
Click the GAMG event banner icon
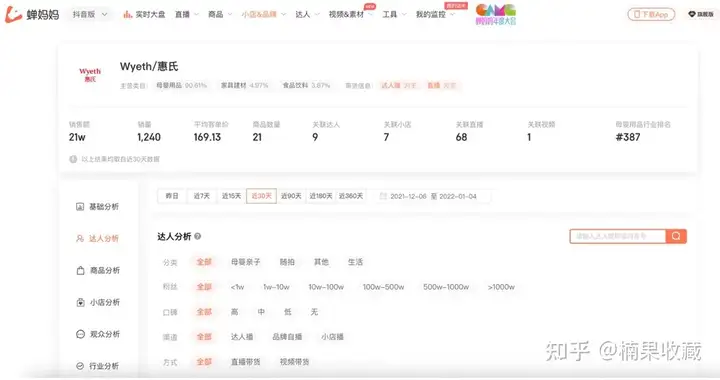[495, 14]
